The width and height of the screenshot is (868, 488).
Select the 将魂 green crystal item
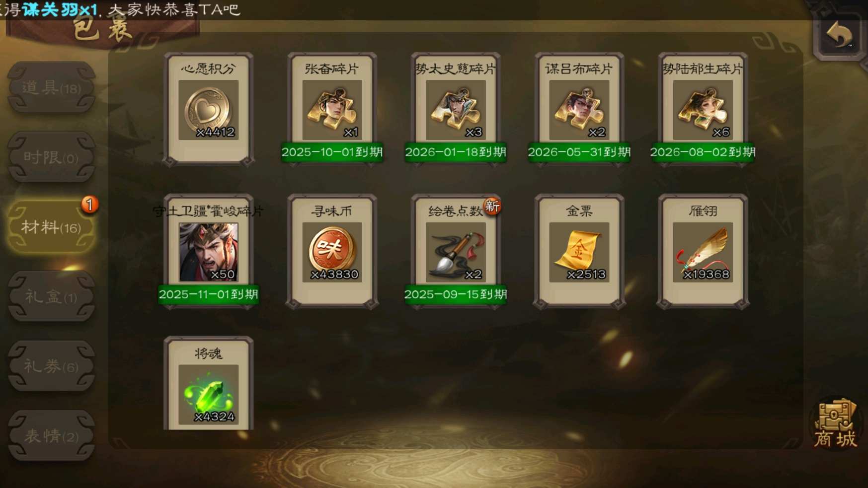point(208,395)
